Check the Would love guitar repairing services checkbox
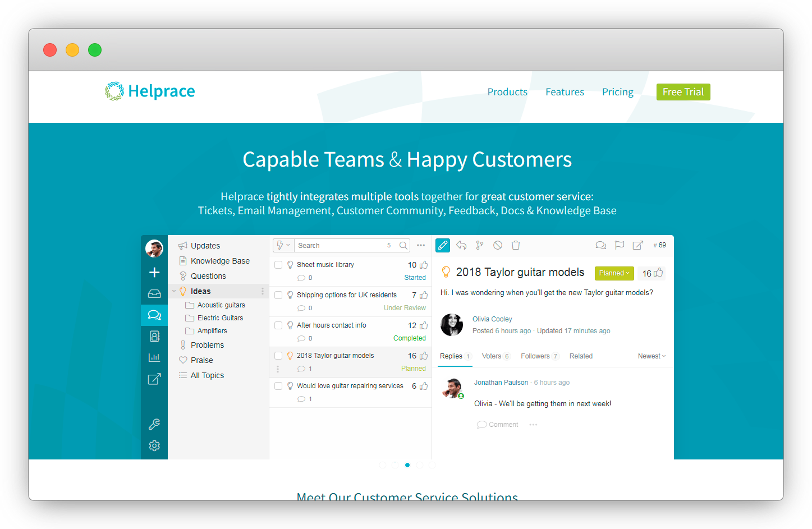812x529 pixels. tap(278, 386)
